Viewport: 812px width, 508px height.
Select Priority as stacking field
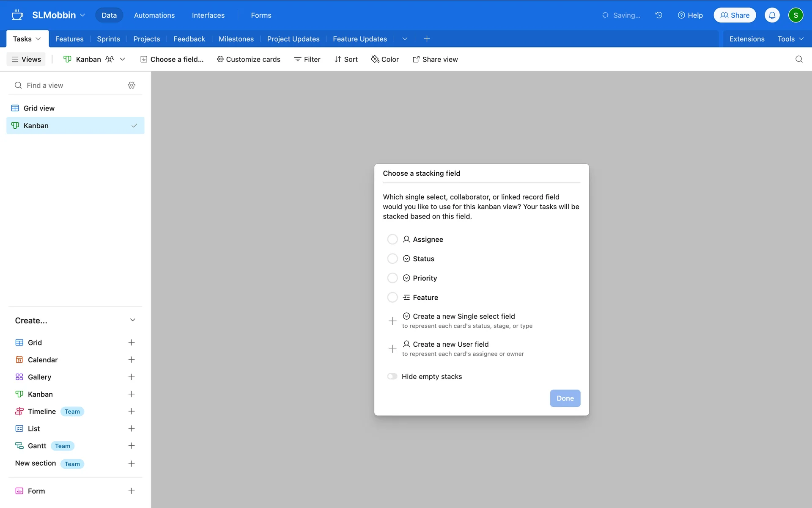click(392, 278)
